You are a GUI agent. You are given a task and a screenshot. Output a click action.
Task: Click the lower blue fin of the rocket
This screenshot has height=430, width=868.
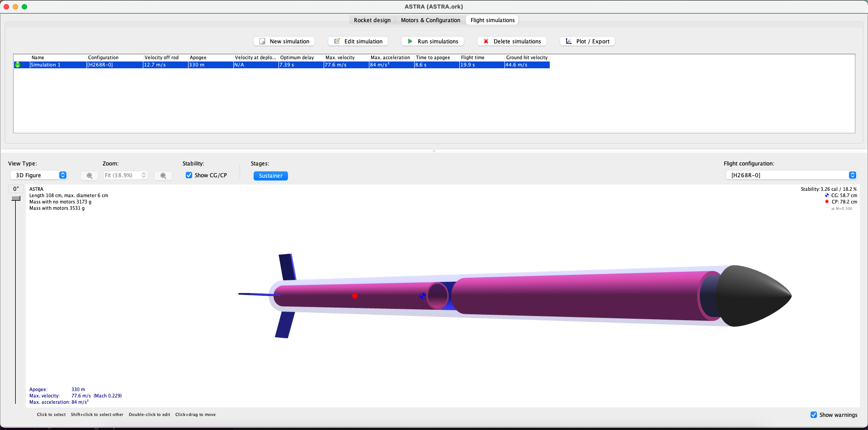[x=284, y=325]
